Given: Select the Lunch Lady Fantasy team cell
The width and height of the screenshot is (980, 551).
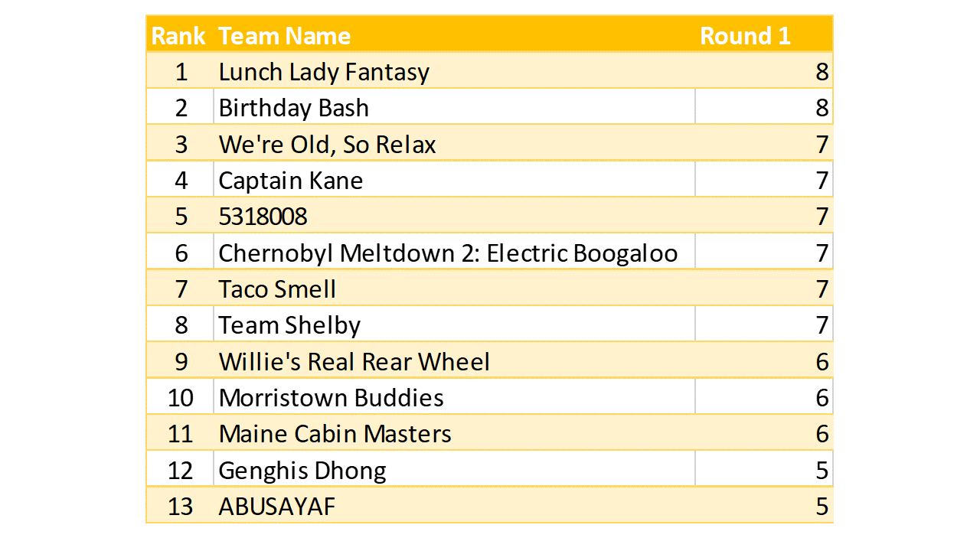Looking at the screenshot, I should [324, 72].
